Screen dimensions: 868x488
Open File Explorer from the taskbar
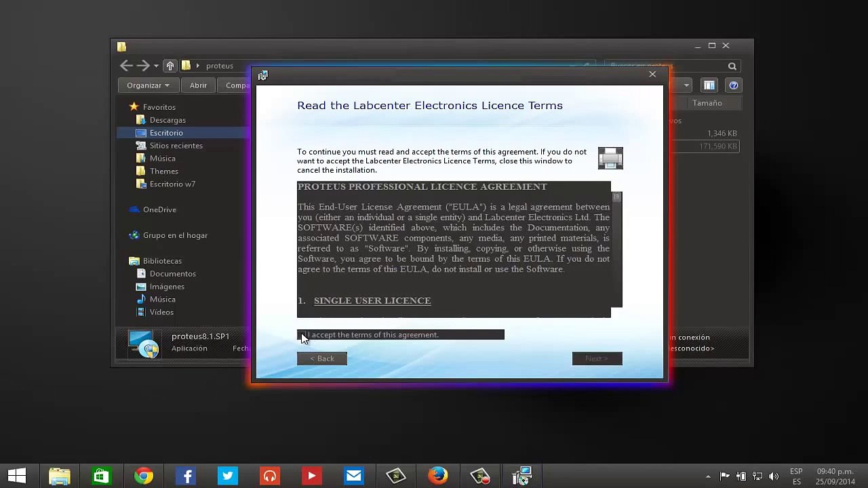pos(59,476)
